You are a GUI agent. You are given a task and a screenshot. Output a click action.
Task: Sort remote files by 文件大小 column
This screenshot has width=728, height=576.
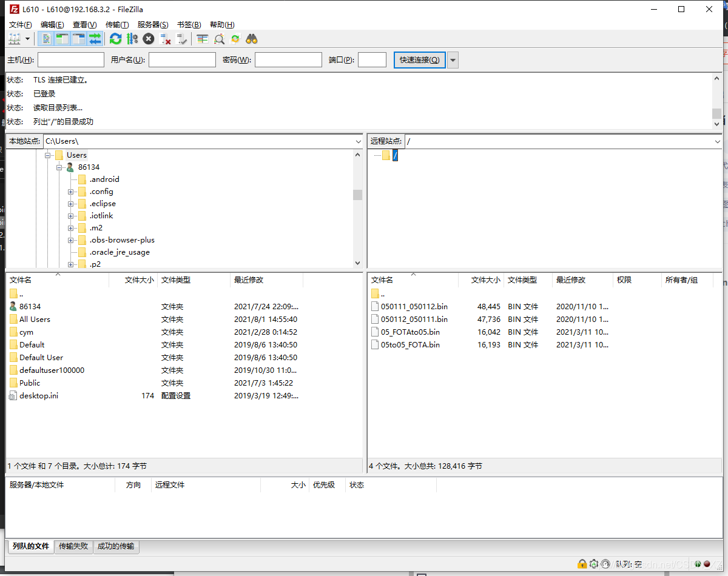pyautogui.click(x=481, y=280)
